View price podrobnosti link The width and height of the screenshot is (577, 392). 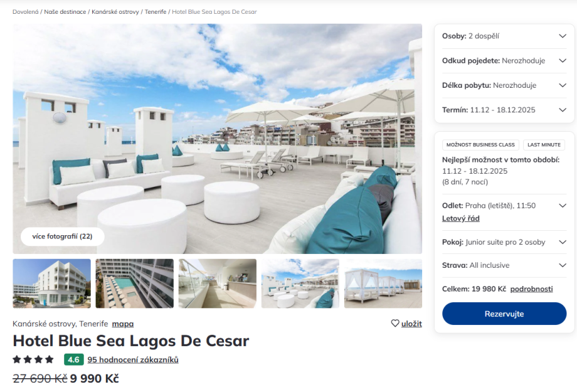[531, 289]
